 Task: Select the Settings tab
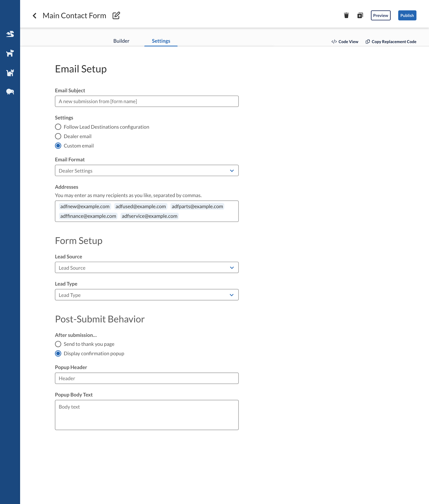tap(161, 41)
